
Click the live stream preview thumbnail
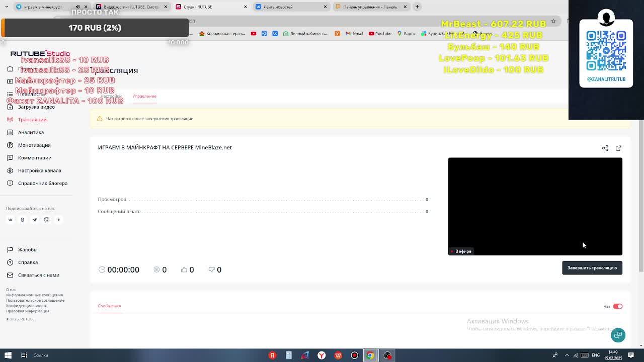(x=535, y=206)
